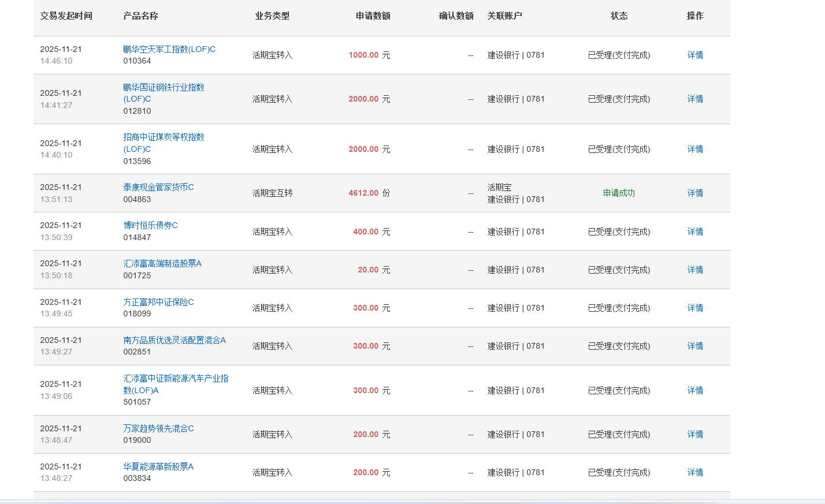Click the 操作 column header
Screen dimensions: 825x504
[x=695, y=16]
